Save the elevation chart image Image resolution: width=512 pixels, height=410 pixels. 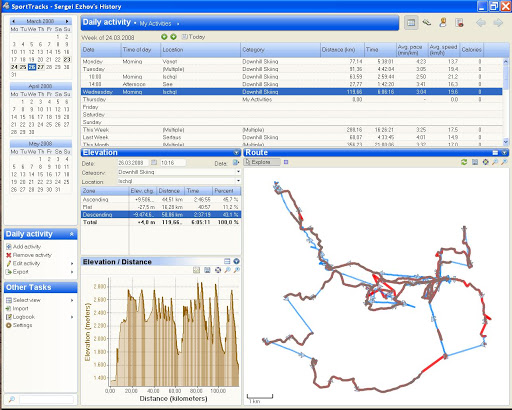[207, 270]
